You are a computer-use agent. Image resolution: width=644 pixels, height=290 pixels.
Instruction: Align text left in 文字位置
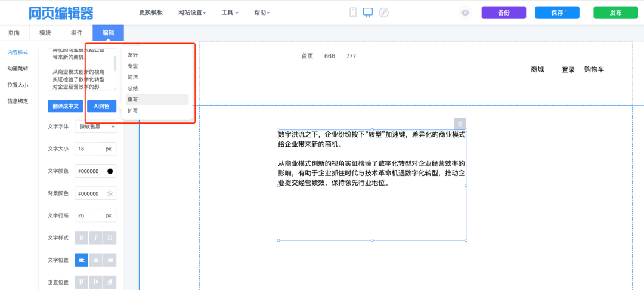coord(81,260)
